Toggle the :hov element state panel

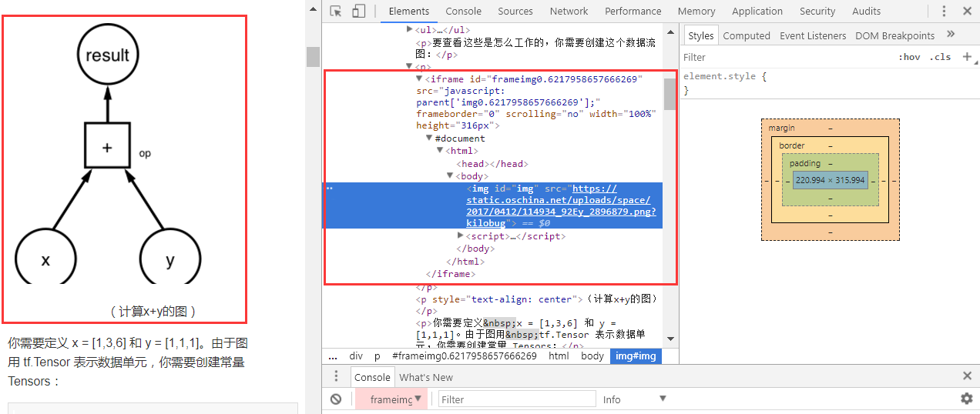(909, 57)
